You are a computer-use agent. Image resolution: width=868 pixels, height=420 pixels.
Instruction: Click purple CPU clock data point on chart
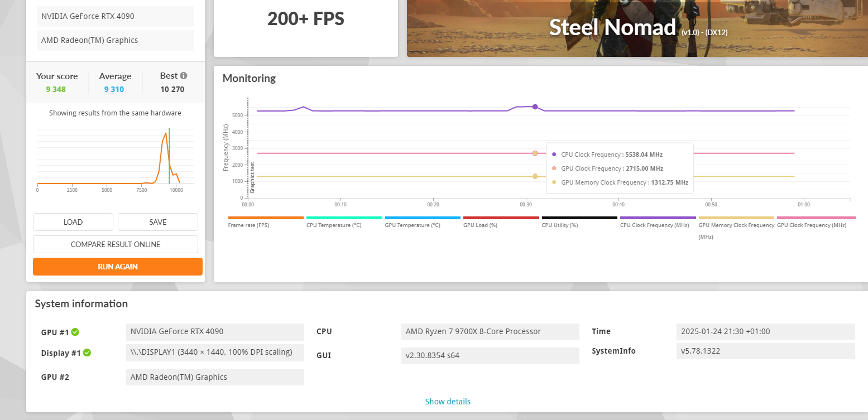pos(535,107)
